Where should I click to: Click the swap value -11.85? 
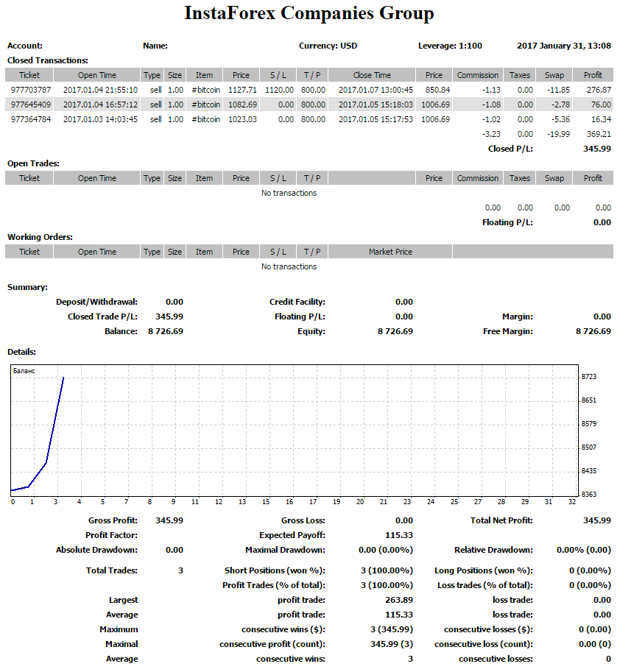558,90
